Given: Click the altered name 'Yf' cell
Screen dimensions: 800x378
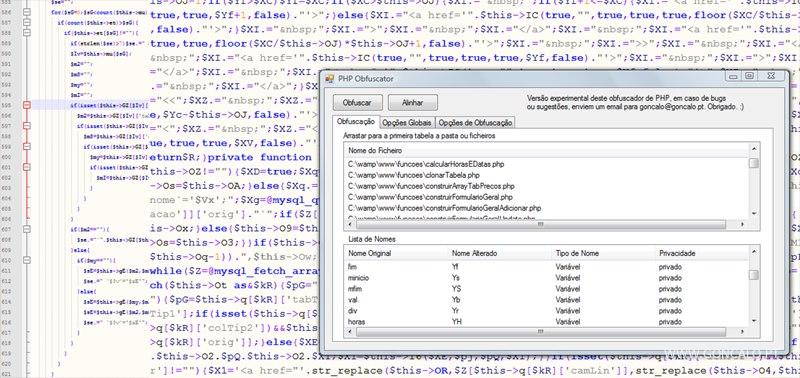Looking at the screenshot, I should coord(455,267).
